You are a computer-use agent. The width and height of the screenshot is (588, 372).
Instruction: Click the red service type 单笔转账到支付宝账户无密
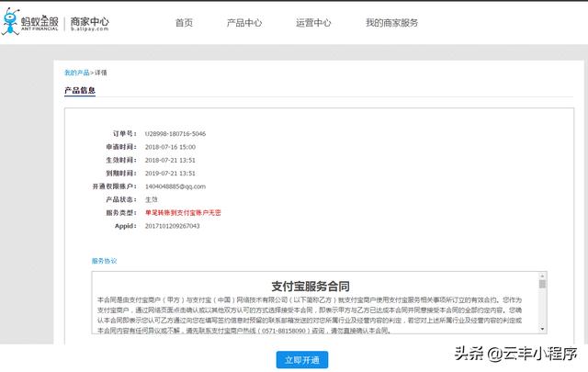[183, 212]
